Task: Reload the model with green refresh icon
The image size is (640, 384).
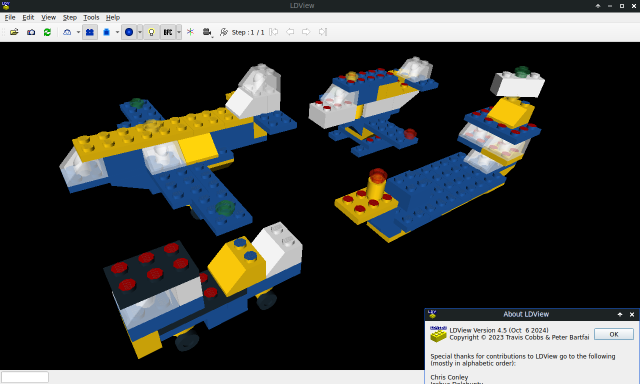Action: click(x=47, y=32)
